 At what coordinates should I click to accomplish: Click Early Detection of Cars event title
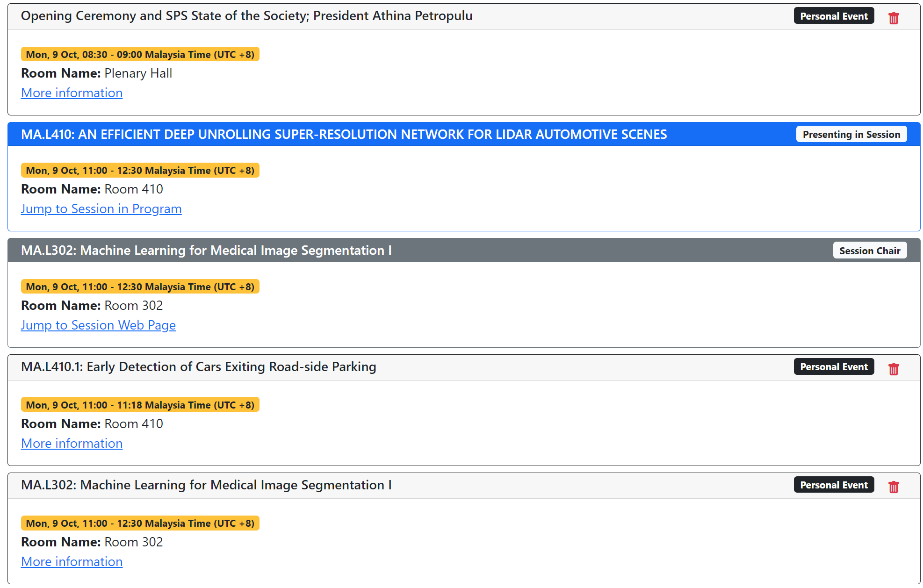pyautogui.click(x=198, y=367)
